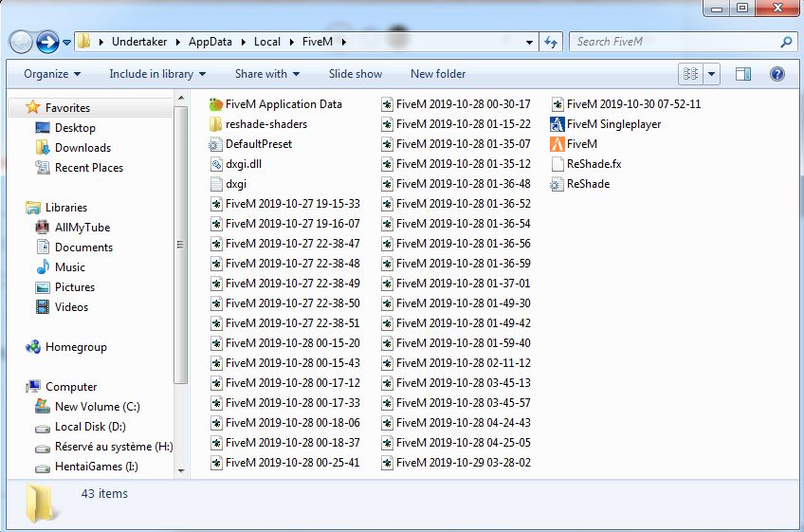Expand the arrow after FiveM breadcrumb
The image size is (804, 532).
(x=343, y=42)
